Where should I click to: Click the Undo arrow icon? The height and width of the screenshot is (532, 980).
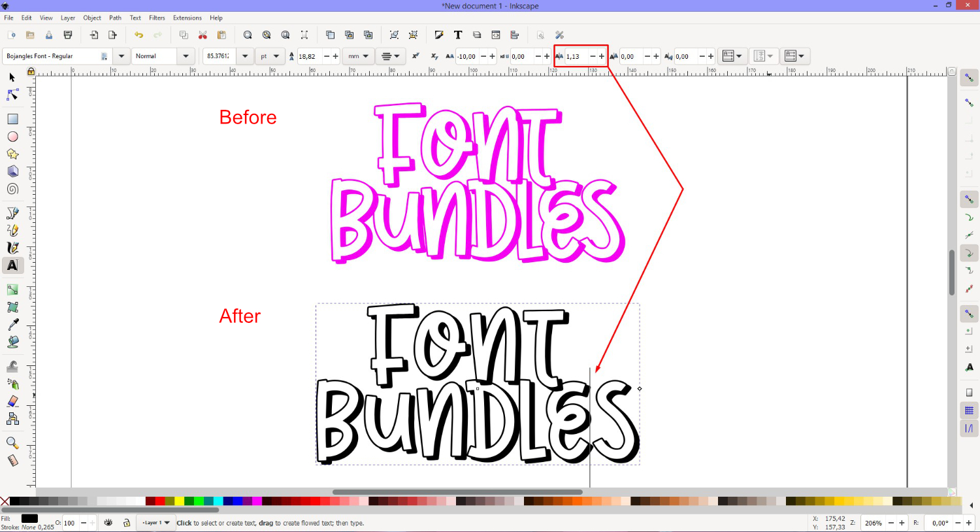139,35
